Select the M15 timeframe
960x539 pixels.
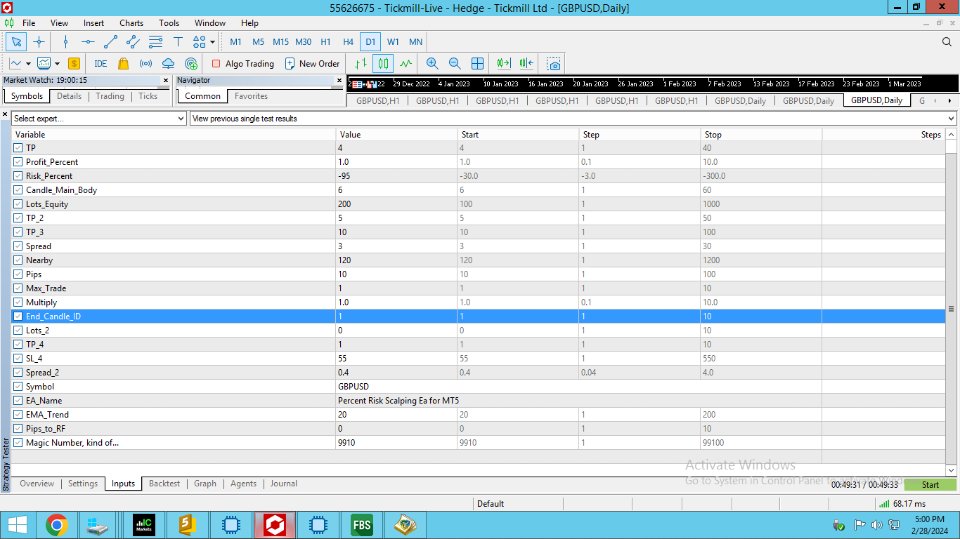[280, 42]
